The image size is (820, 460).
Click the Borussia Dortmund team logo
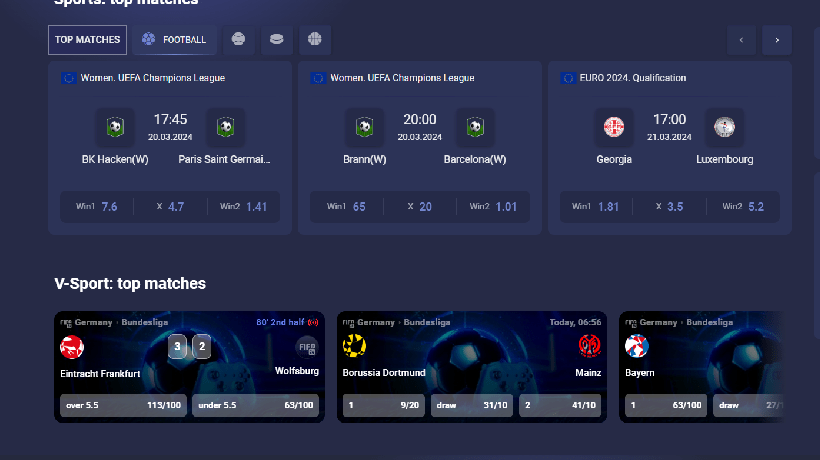click(354, 346)
